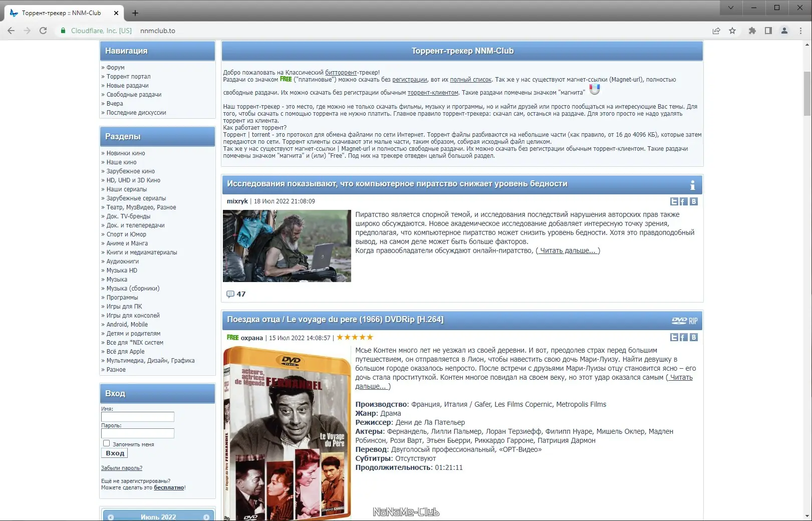Open the 'Поездка отца / Le voyage du pere' title
The width and height of the screenshot is (812, 521).
[335, 320]
